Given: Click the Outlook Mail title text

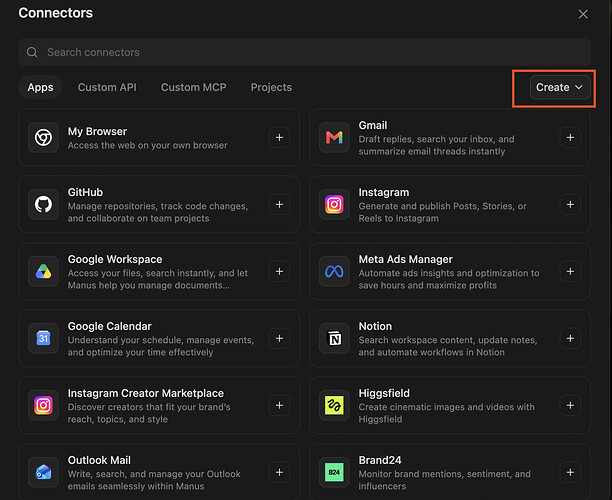Looking at the screenshot, I should pos(99,461).
